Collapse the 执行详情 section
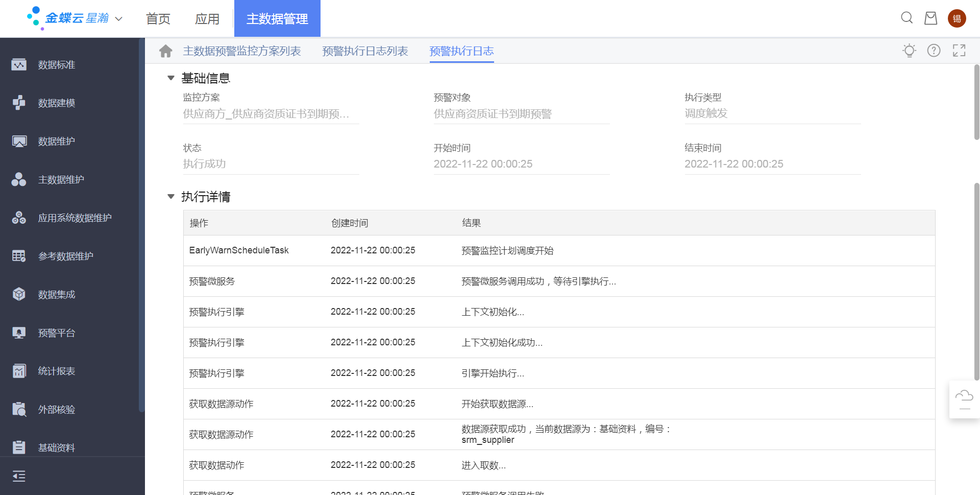 point(171,197)
